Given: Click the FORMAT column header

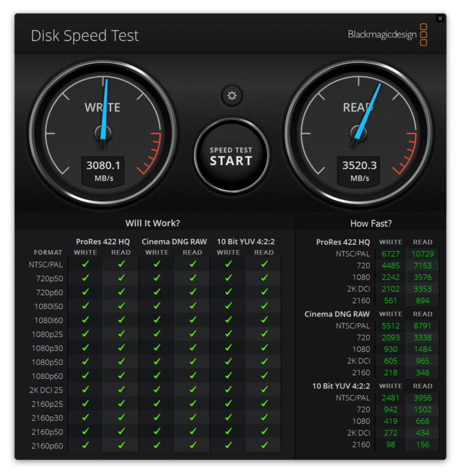Looking at the screenshot, I should [x=48, y=253].
